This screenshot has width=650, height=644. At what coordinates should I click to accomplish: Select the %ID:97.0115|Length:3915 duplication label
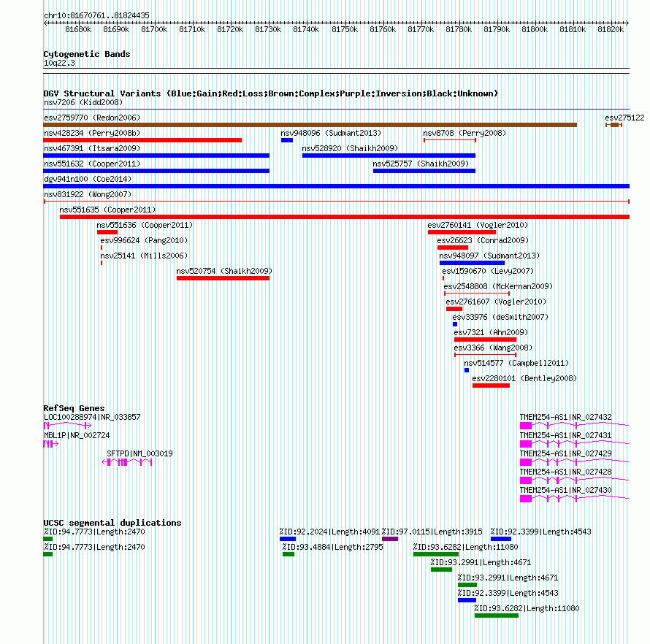tap(432, 532)
